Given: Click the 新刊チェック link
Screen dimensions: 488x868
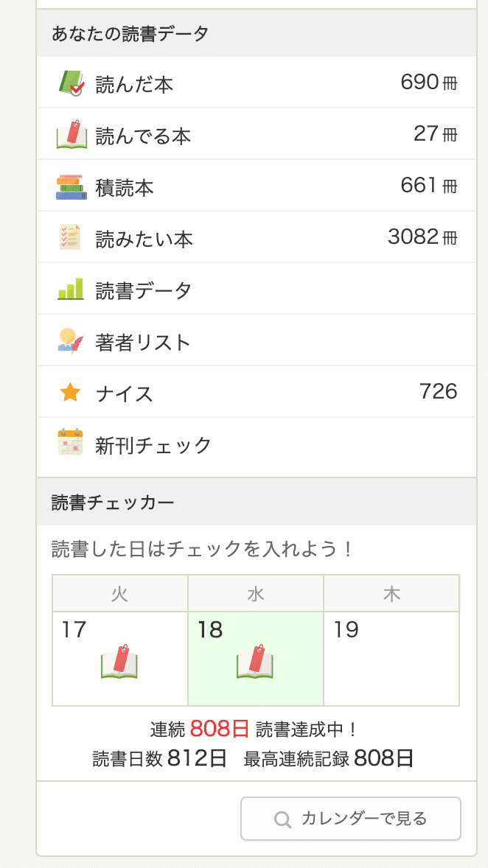Looking at the screenshot, I should 153,446.
